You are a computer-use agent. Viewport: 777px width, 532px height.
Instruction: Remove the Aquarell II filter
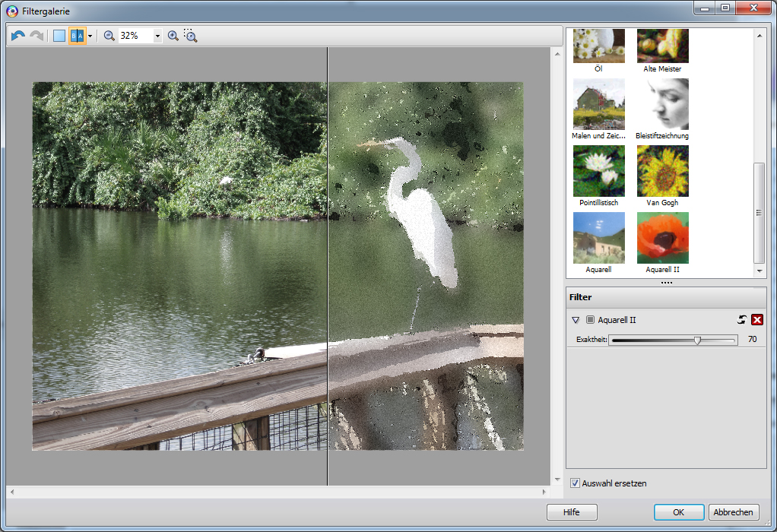point(757,320)
